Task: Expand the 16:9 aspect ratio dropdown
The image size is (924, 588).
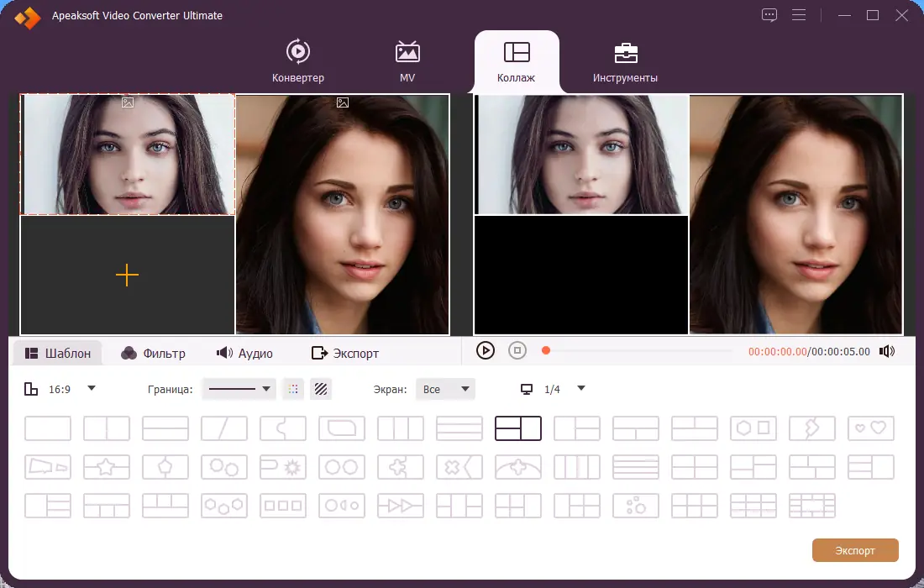Action: click(x=92, y=388)
